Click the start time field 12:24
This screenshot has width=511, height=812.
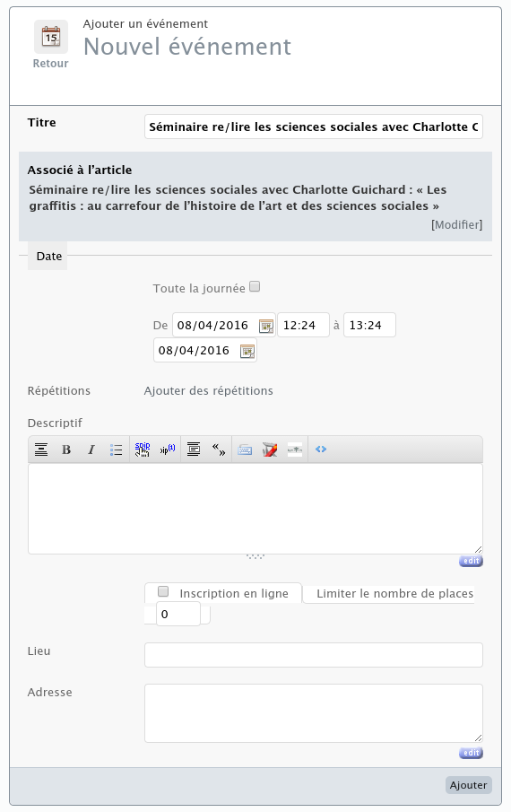(303, 325)
